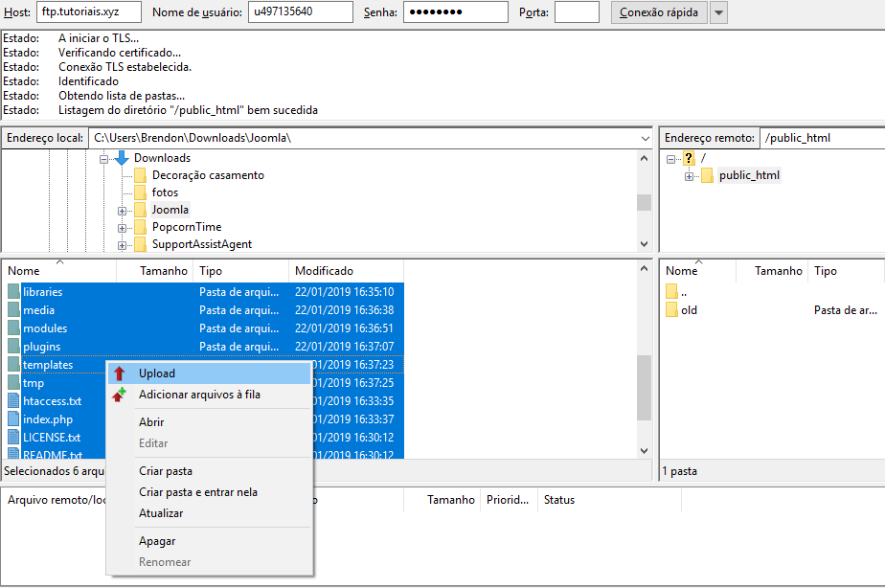Select the fotos tree label

[x=165, y=192]
